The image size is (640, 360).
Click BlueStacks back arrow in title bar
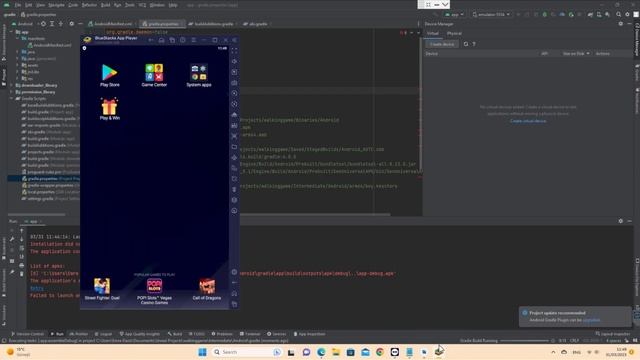click(x=151, y=40)
